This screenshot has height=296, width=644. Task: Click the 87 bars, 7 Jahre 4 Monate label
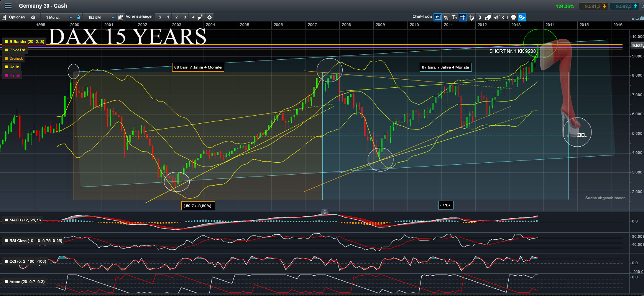click(x=445, y=67)
